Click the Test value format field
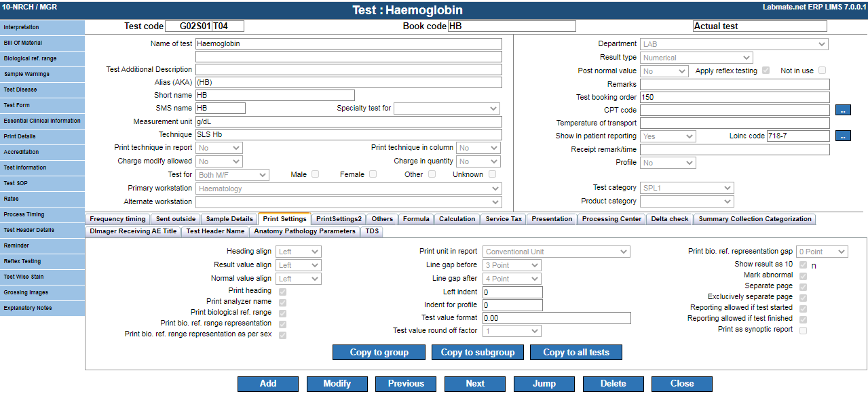The height and width of the screenshot is (394, 868). click(x=556, y=318)
